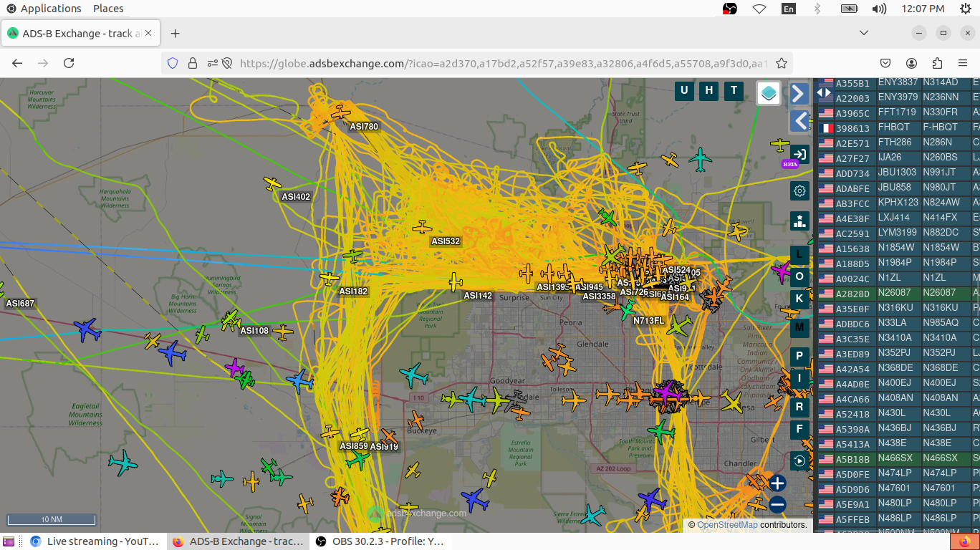Screen dimensions: 980x550
Task: Click the volume speaker icon in top bar
Action: [880, 9]
